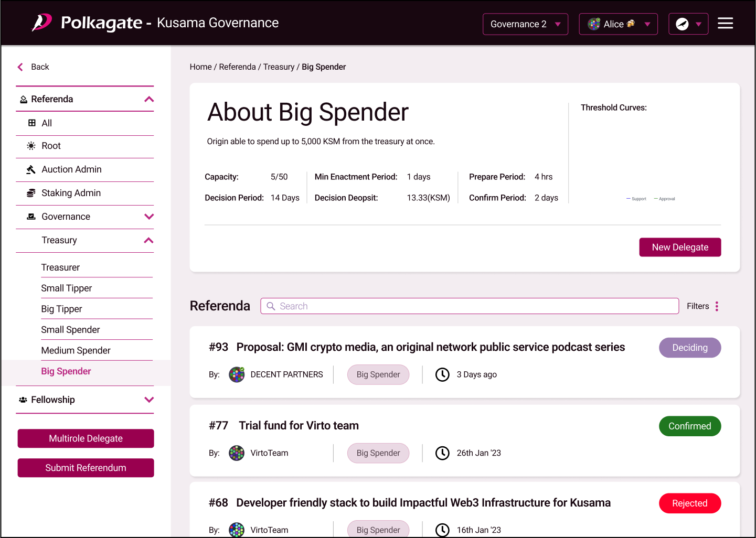Open the Treasurer track
The width and height of the screenshot is (756, 538).
click(60, 267)
